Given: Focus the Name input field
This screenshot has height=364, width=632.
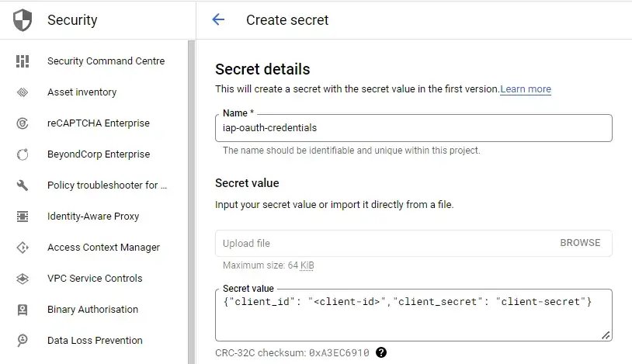Looking at the screenshot, I should [413, 128].
